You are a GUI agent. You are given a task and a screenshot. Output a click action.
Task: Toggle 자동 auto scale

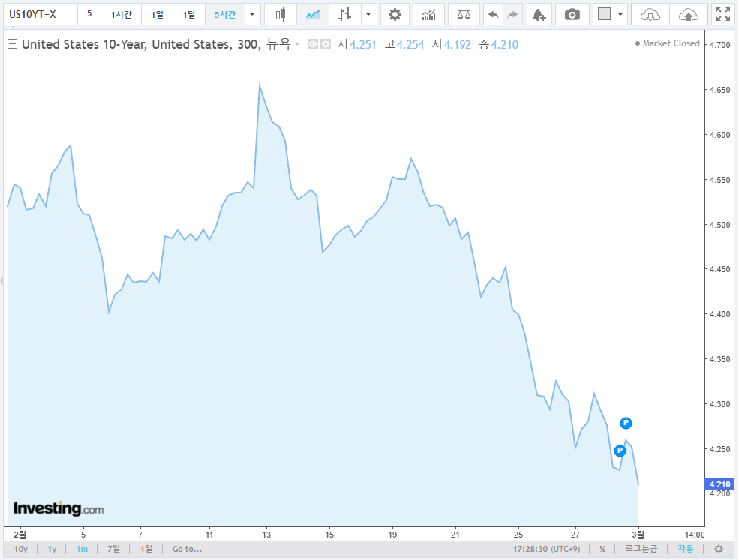click(685, 549)
